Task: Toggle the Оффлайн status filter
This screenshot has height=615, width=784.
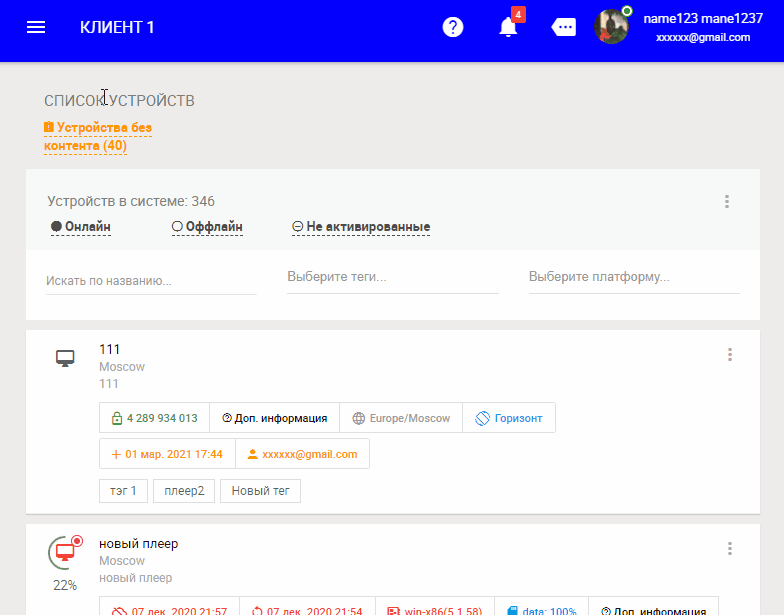Action: pyautogui.click(x=207, y=227)
